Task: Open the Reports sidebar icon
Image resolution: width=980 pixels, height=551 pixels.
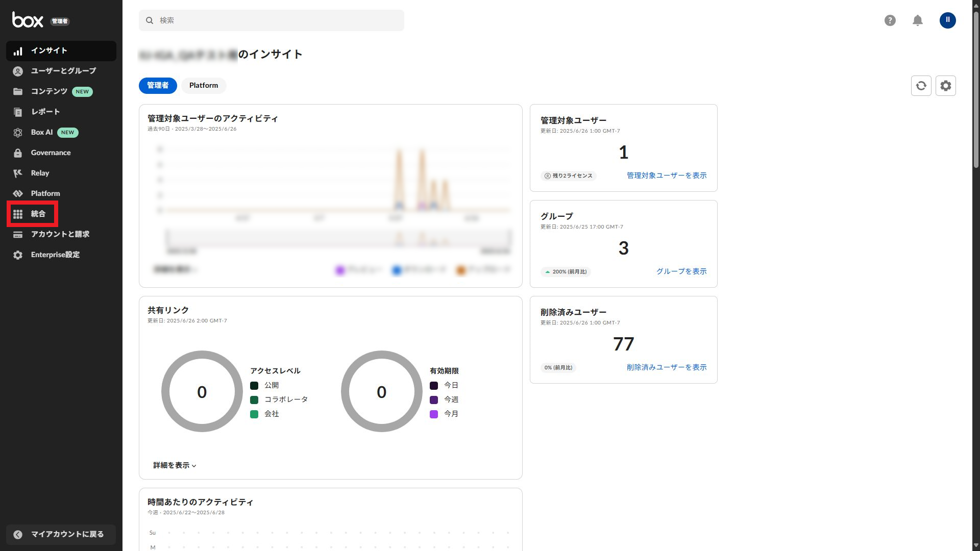Action: pos(18,112)
